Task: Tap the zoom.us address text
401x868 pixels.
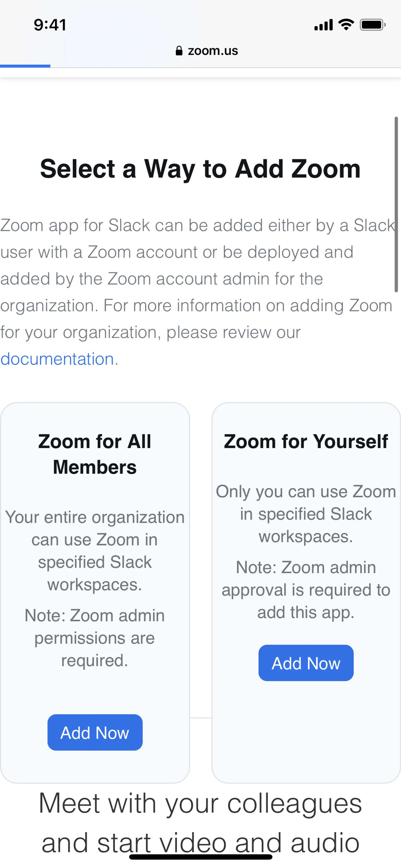Action: click(213, 51)
